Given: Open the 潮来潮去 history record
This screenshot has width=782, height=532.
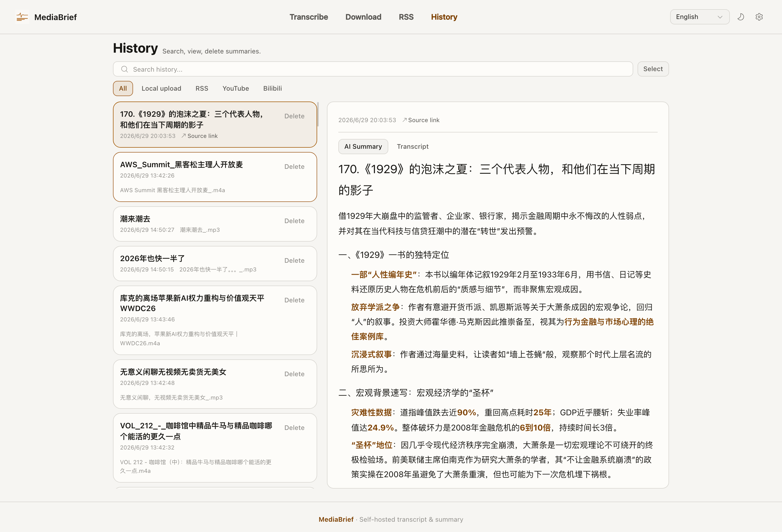Looking at the screenshot, I should [x=215, y=224].
